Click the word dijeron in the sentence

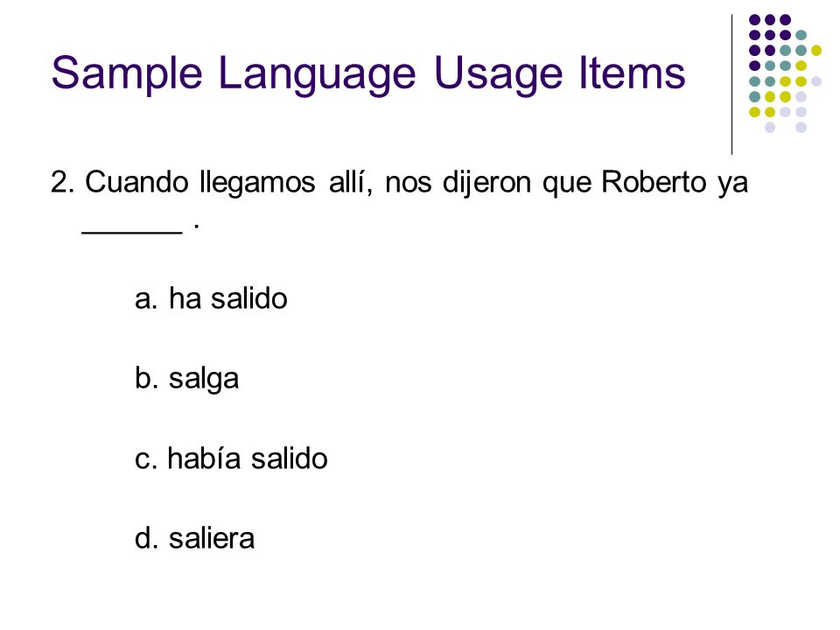[x=486, y=183]
